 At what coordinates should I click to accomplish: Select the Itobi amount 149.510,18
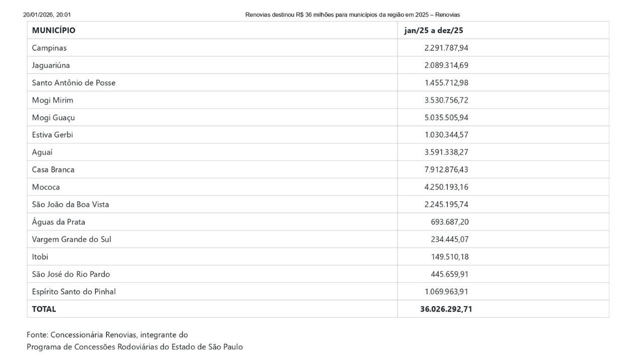(450, 256)
